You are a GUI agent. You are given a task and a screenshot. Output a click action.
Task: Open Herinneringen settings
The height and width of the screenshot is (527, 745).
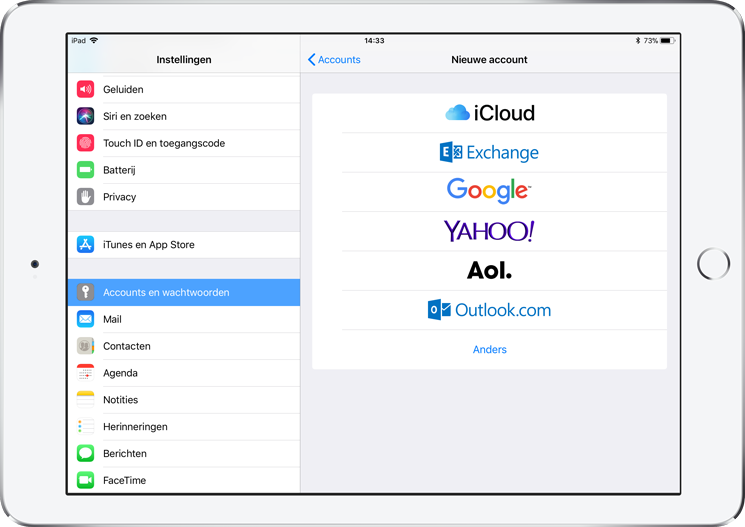coord(184,426)
